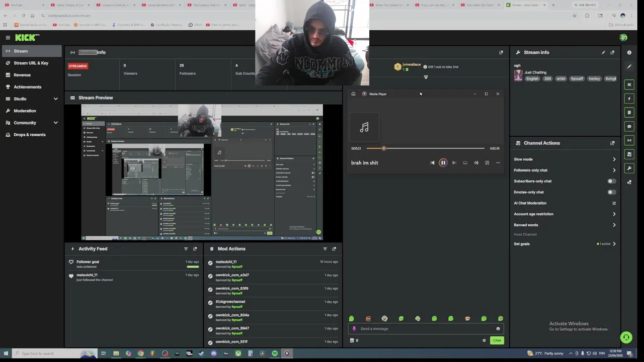This screenshot has height=362, width=644.
Task: Pop out the Mod Actions panel
Action: tap(334, 249)
